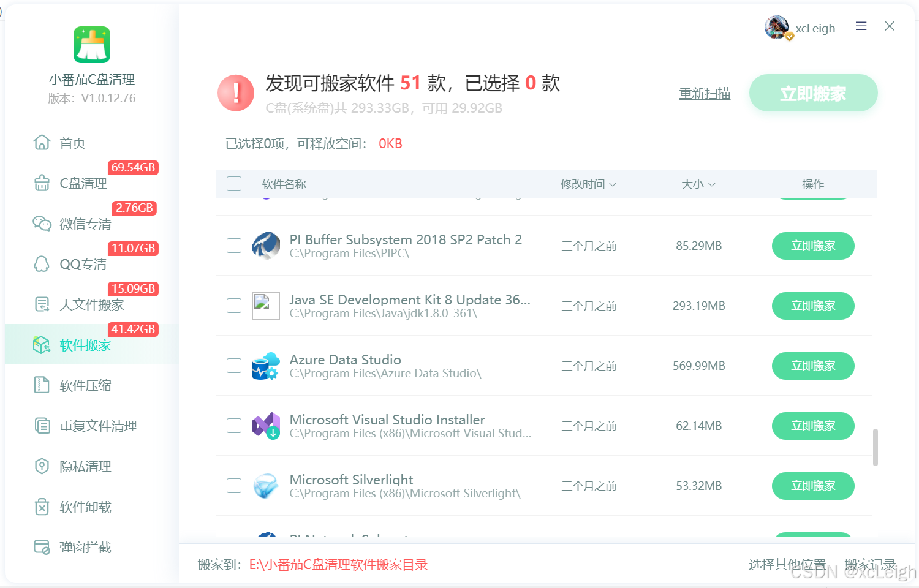
Task: Click the QQ专清 penguin icon
Action: 42,264
